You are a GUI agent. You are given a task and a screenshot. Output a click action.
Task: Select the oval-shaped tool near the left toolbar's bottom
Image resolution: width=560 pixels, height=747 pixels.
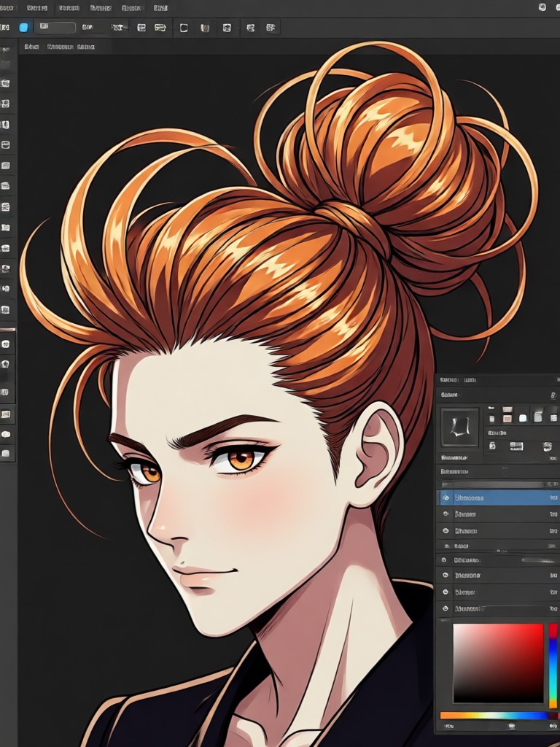[6, 434]
